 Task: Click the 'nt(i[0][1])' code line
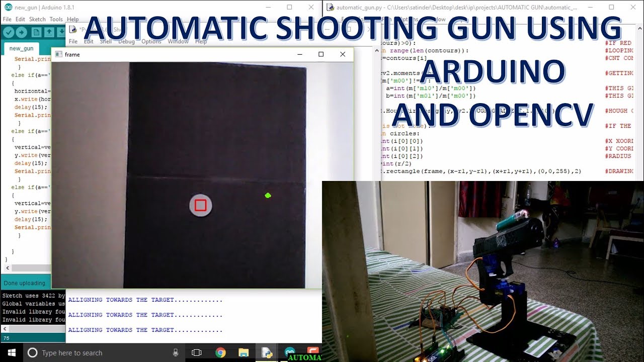click(402, 148)
